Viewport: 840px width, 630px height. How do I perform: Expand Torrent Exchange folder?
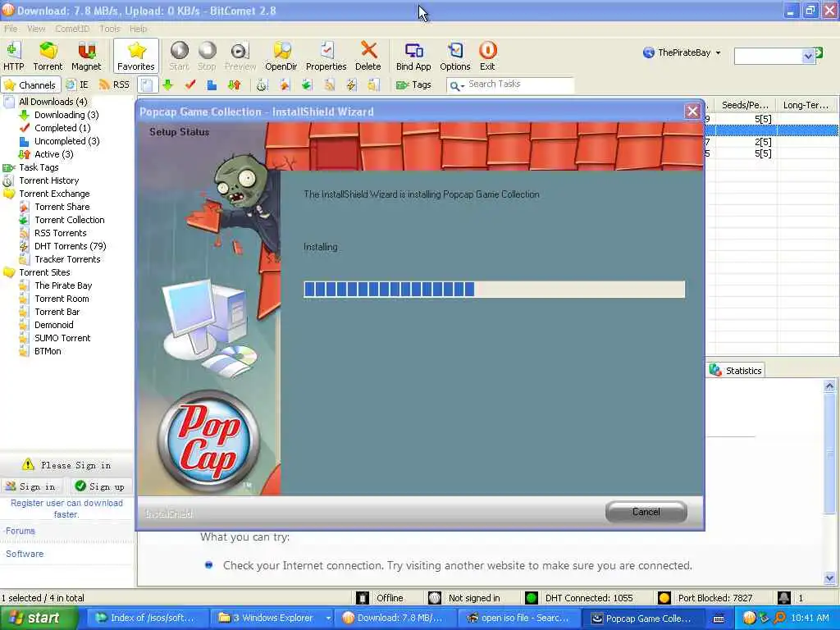[x=54, y=194]
